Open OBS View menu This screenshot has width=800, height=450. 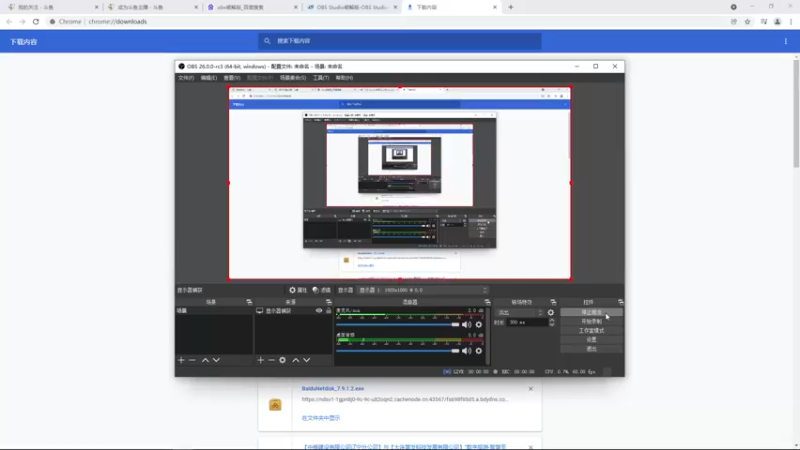coord(232,78)
